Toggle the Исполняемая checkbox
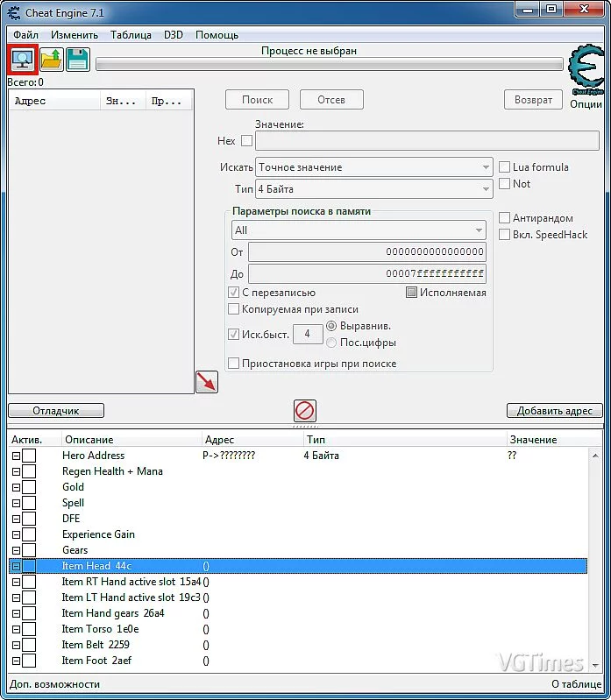The width and height of the screenshot is (611, 700). click(411, 293)
